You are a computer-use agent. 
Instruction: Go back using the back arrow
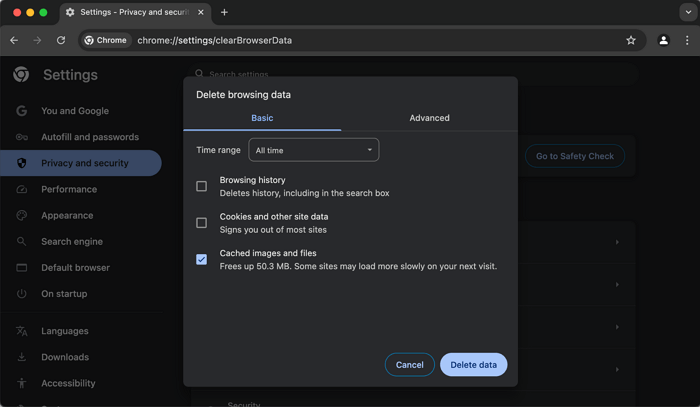(x=14, y=40)
